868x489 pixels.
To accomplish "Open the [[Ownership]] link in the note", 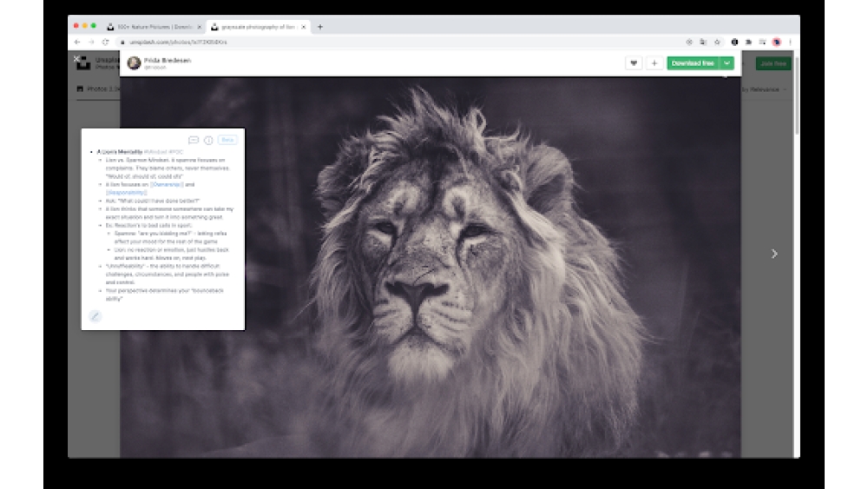I will point(167,184).
